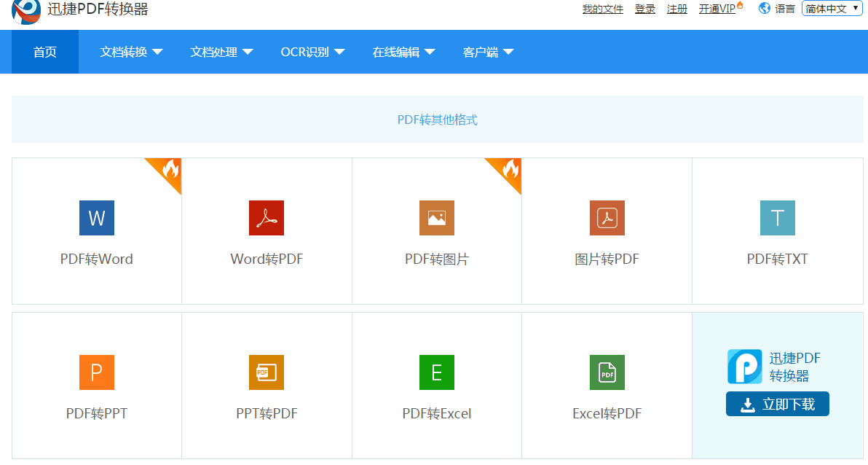This screenshot has width=868, height=465.
Task: Click the 立即下载 download button
Action: [x=777, y=405]
